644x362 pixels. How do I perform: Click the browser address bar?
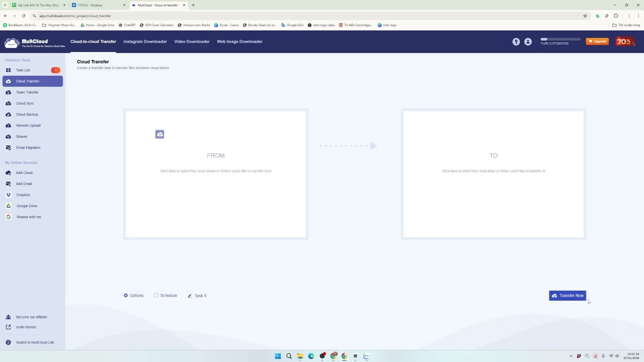pos(307,16)
